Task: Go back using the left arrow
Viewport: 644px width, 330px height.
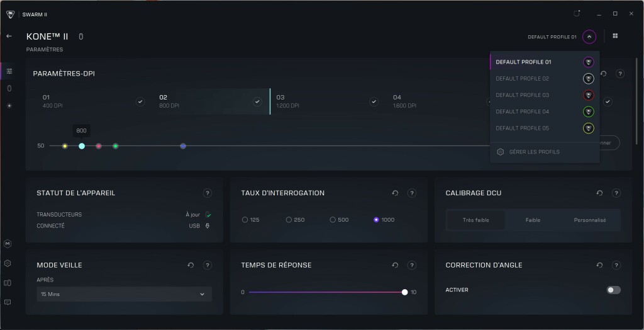Action: [x=9, y=36]
